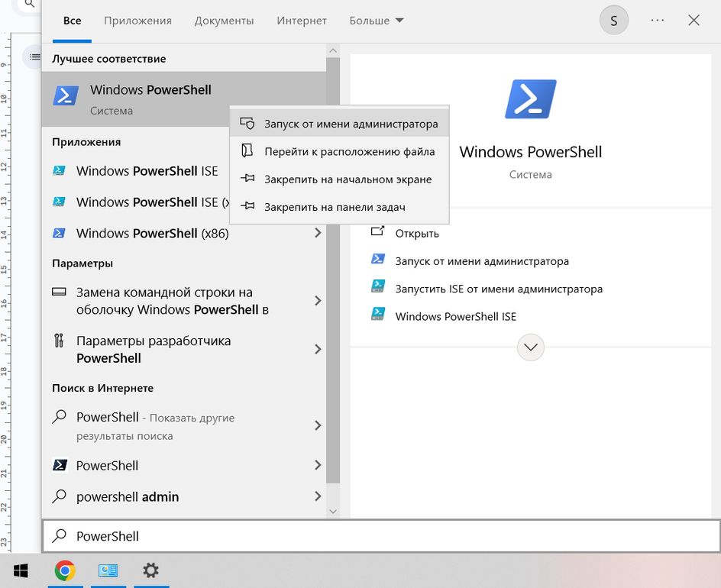Expand arrow for Windows PowerShell (x86)
The height and width of the screenshot is (588, 721).
(318, 233)
